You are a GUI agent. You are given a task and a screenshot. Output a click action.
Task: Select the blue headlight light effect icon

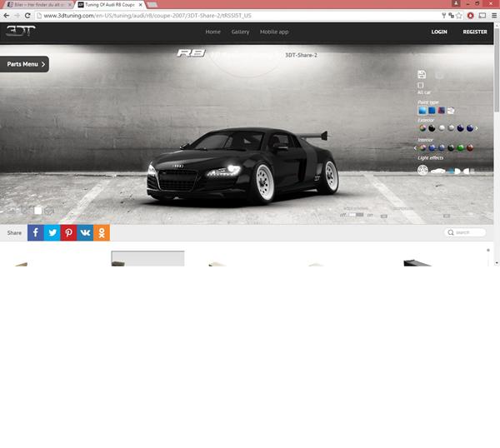point(454,171)
